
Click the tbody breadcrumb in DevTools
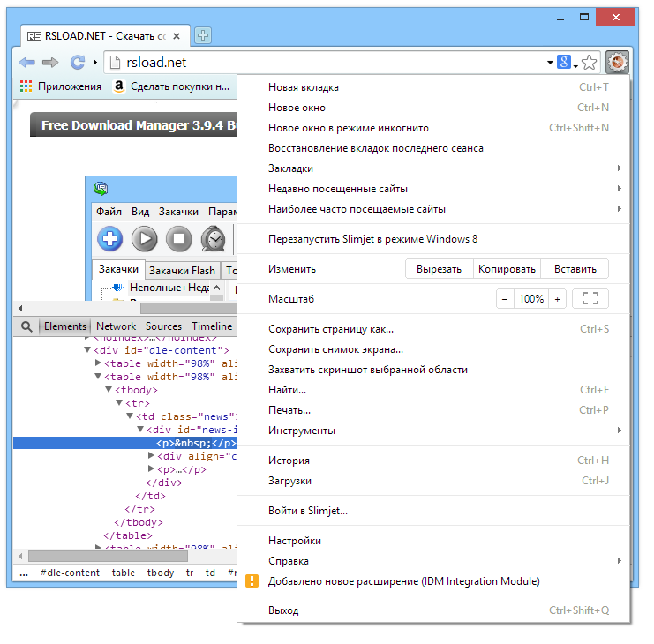pyautogui.click(x=161, y=573)
